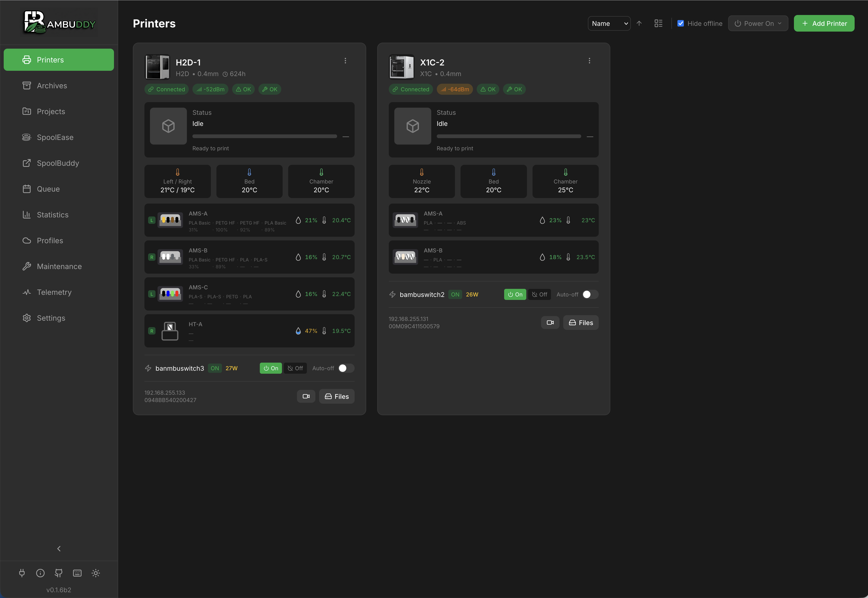Uncheck the Hide offline checkbox
868x598 pixels.
681,23
